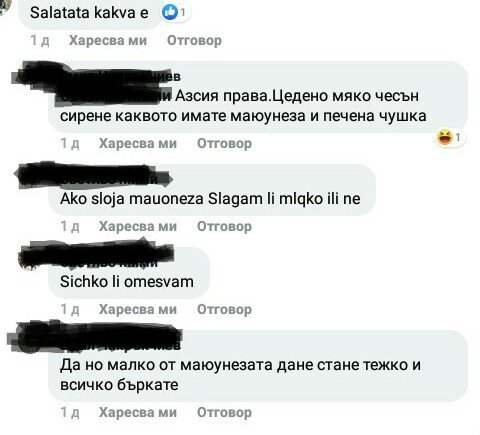Like the 'Ako sloja mauoneza' comment
Screen dimensions: 480x435
click(138, 227)
